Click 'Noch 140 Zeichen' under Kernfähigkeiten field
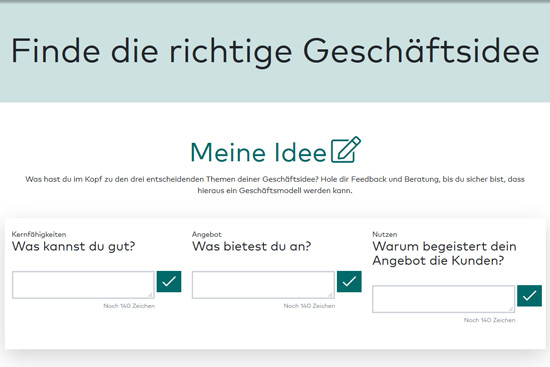This screenshot has width=550, height=367. (x=129, y=306)
